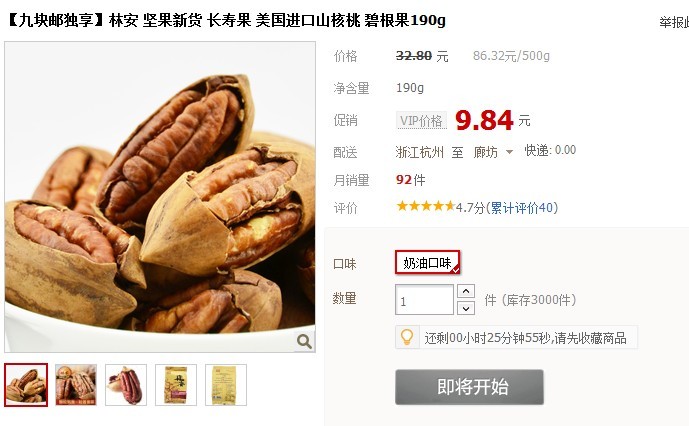
Task: Select the third thumbnail with single red pecan
Action: (126, 385)
